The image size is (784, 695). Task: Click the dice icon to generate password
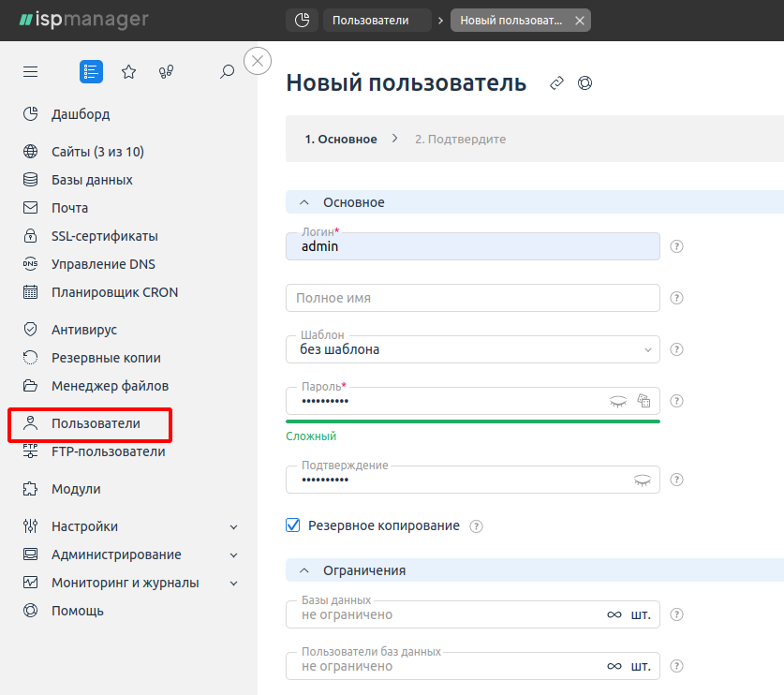(643, 401)
